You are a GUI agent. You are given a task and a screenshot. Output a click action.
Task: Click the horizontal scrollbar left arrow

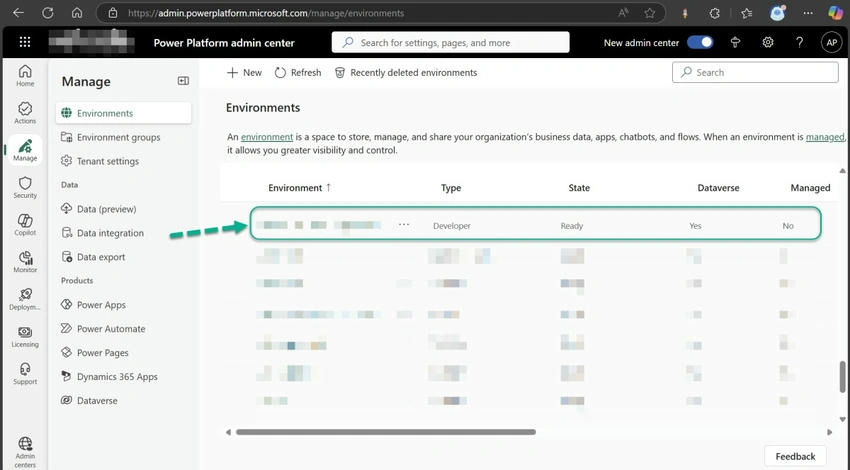pos(228,432)
